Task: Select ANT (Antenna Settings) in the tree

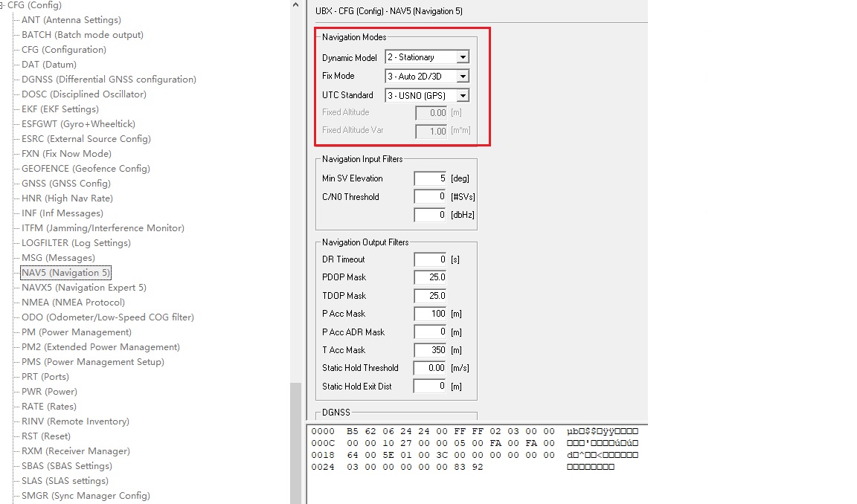Action: pos(69,19)
